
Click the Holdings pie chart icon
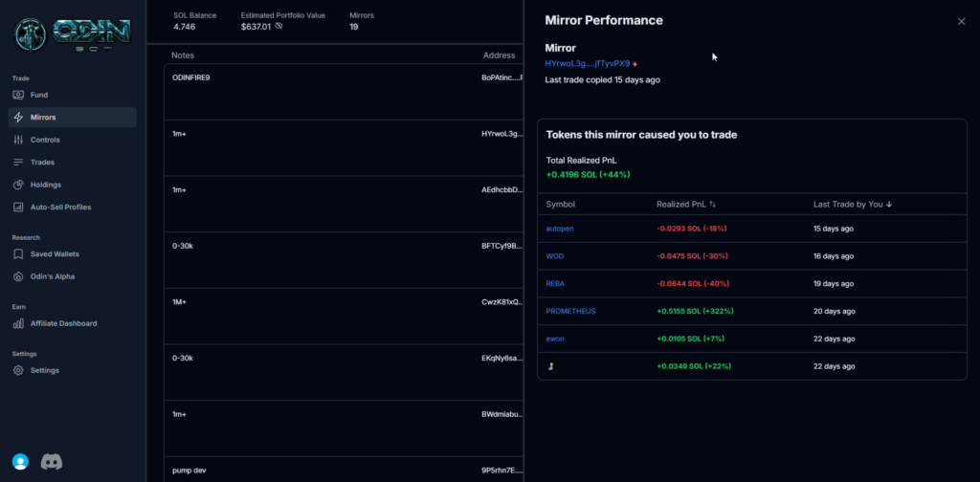tap(19, 185)
